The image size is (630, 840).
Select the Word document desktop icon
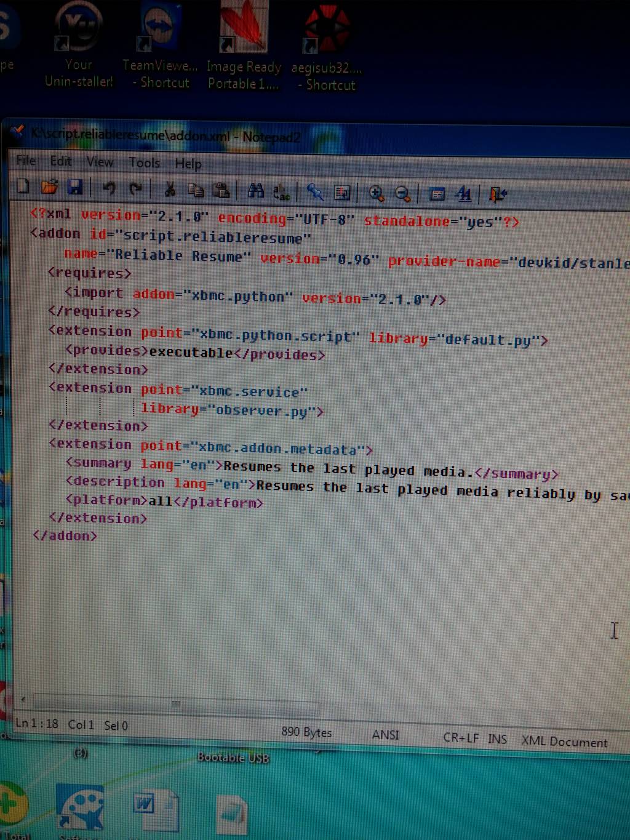[x=156, y=811]
